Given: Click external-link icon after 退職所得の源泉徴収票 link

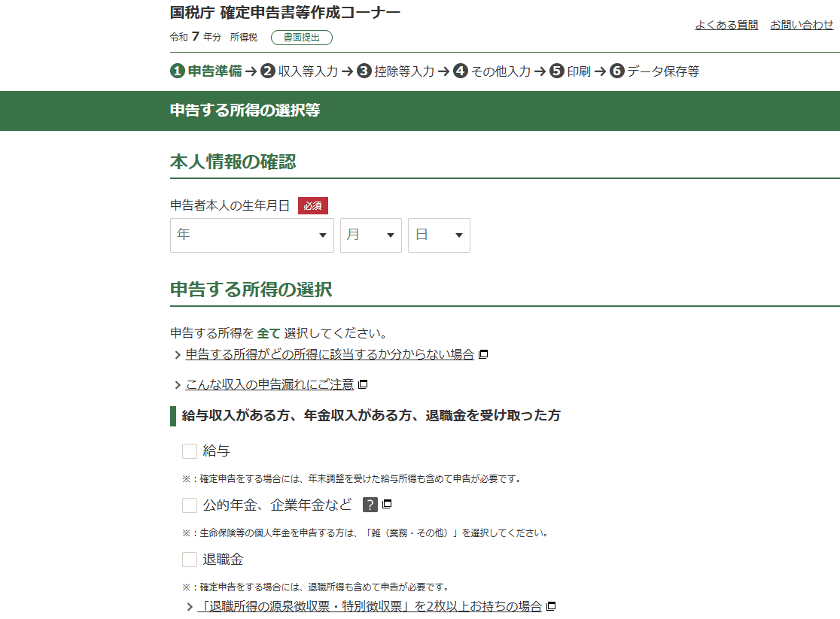Looking at the screenshot, I should [551, 606].
